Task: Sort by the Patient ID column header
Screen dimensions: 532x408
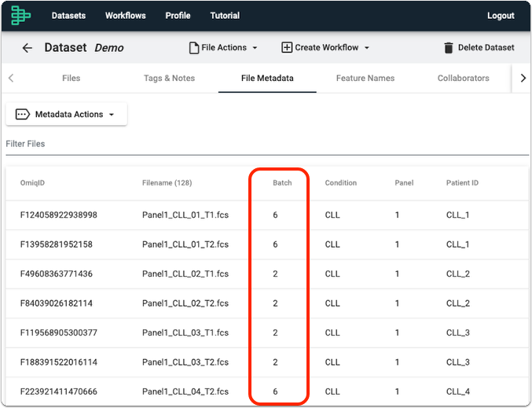Action: coord(462,183)
